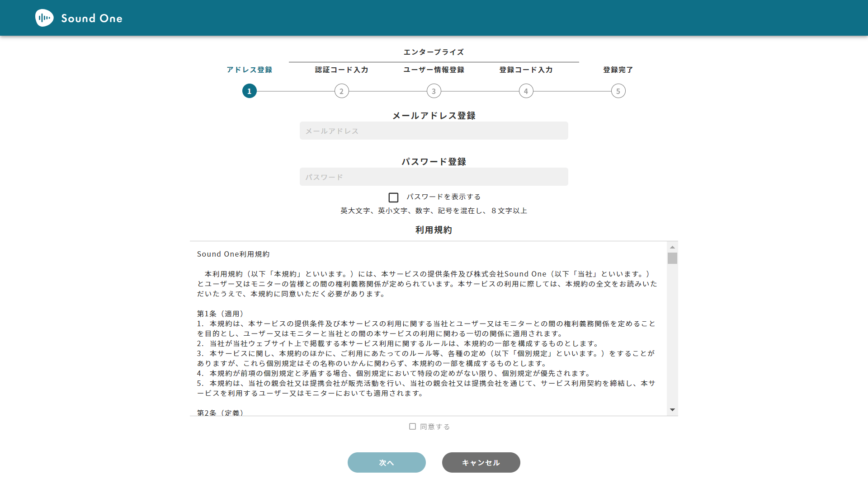Click the 利用規約 heading

click(x=434, y=230)
